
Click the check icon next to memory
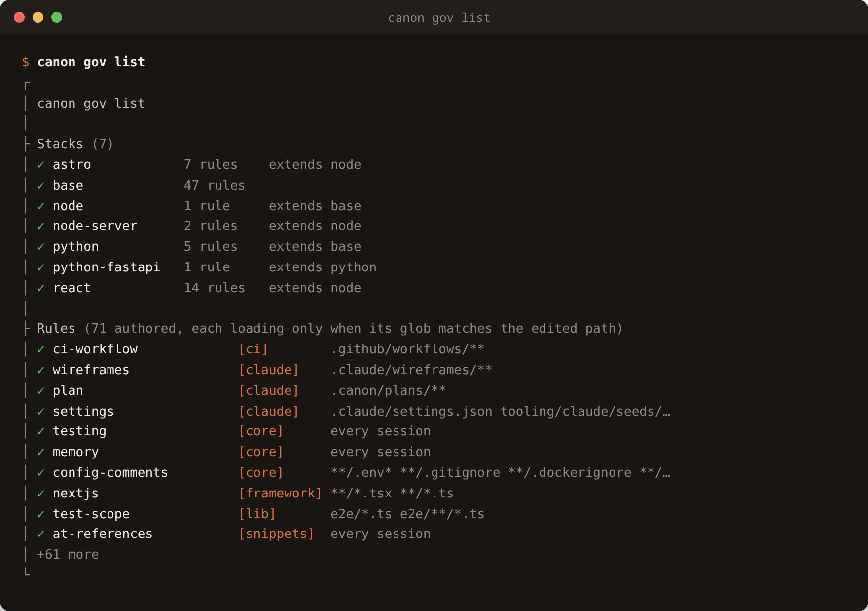[x=41, y=452]
